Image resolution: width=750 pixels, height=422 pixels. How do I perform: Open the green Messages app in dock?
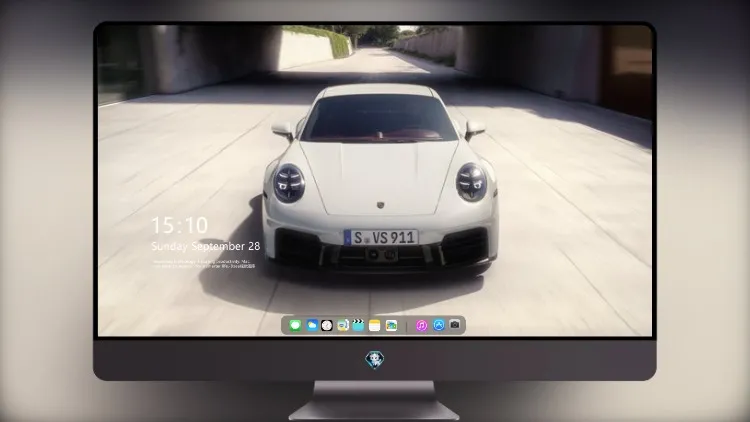tap(295, 325)
